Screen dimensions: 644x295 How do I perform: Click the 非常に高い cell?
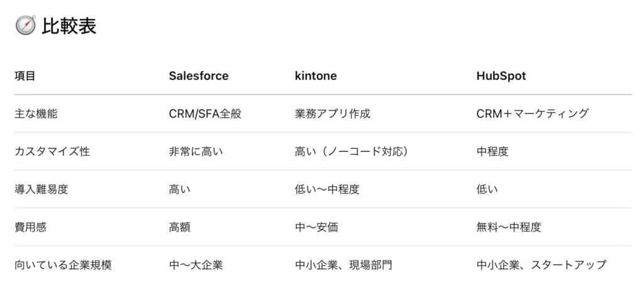[196, 152]
